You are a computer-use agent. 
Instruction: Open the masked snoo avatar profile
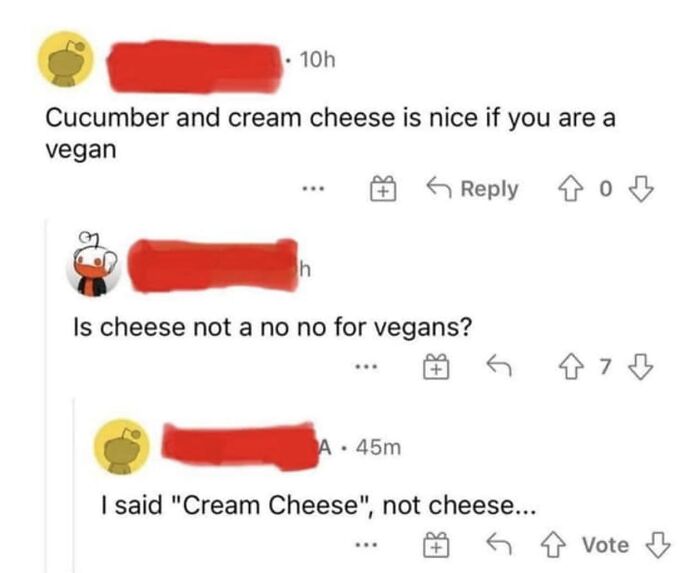pos(94,265)
